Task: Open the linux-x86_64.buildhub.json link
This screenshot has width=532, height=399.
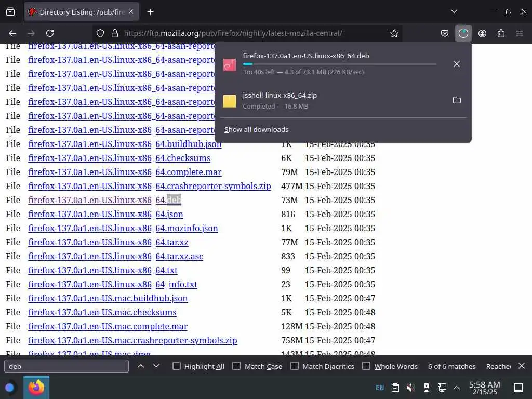Action: coord(125,144)
